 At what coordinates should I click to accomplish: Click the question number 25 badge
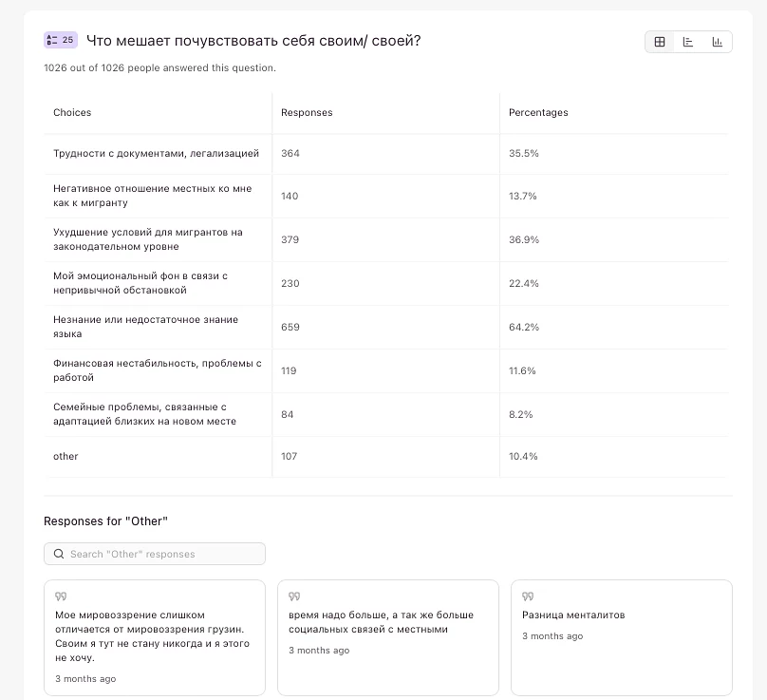coord(61,40)
